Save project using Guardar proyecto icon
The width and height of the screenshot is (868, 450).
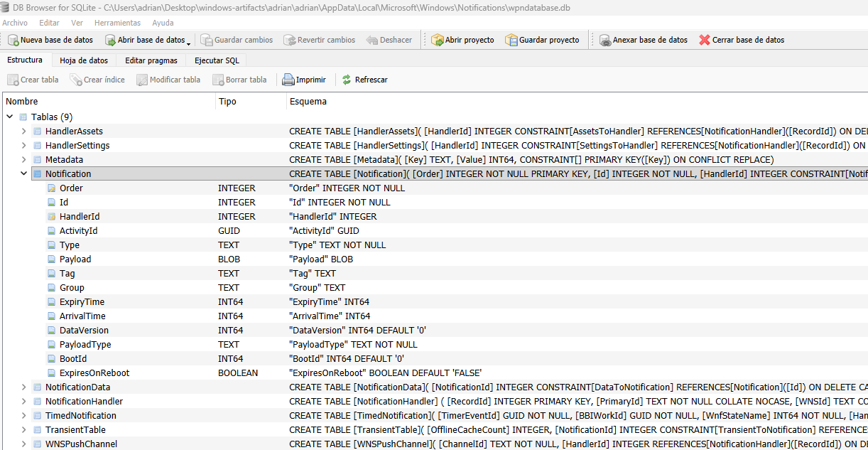pos(511,40)
